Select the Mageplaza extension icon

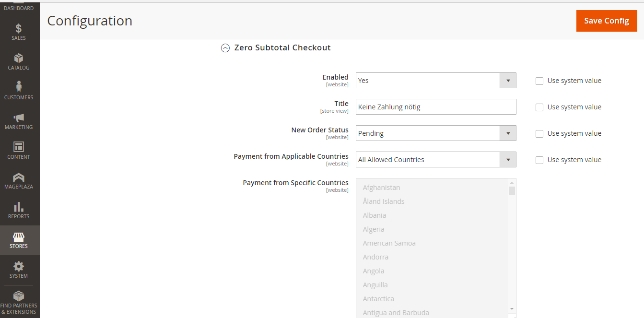tap(19, 180)
